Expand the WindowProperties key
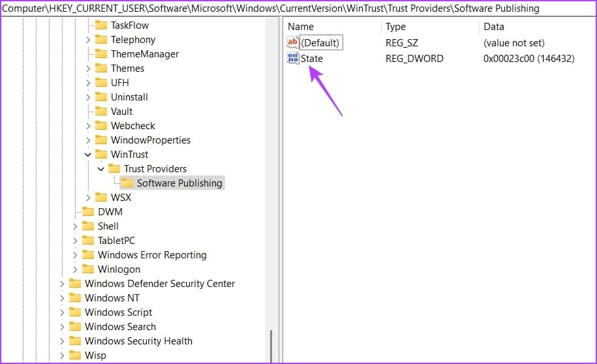 click(88, 140)
